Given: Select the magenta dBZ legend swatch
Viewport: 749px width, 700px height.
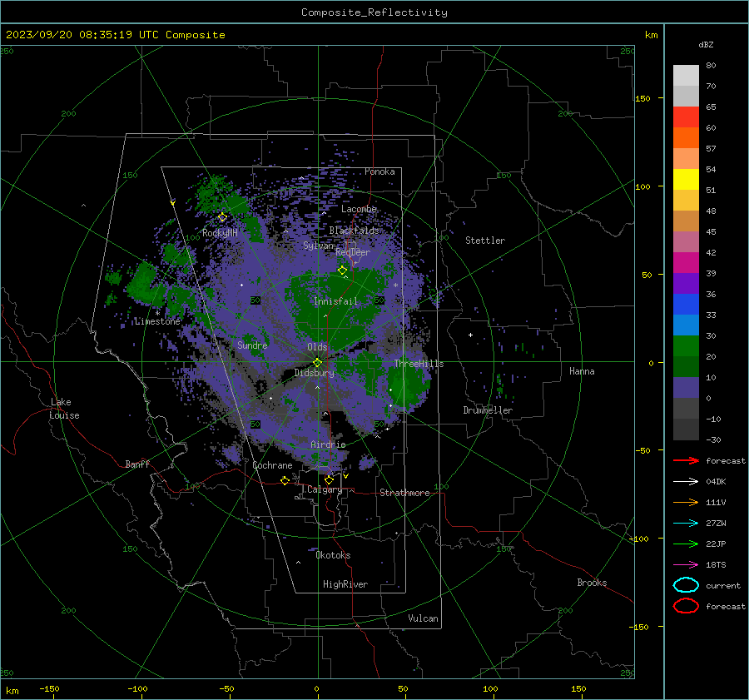Looking at the screenshot, I should pos(686,263).
